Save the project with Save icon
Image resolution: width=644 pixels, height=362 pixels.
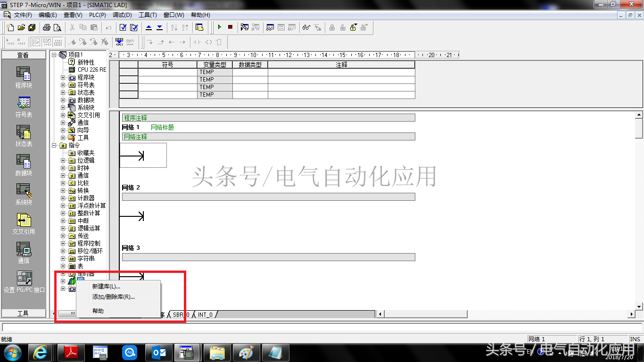[x=32, y=27]
